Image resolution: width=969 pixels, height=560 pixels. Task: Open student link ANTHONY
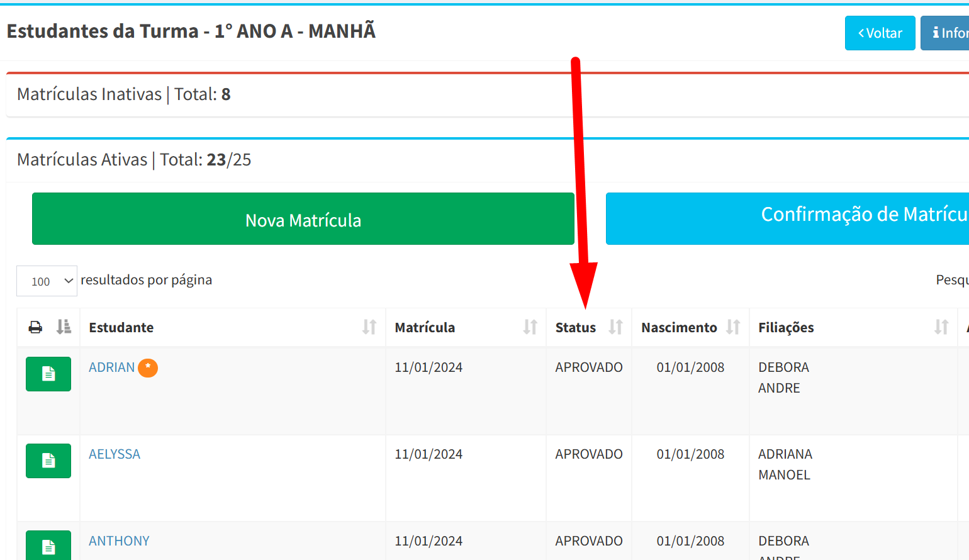(119, 541)
